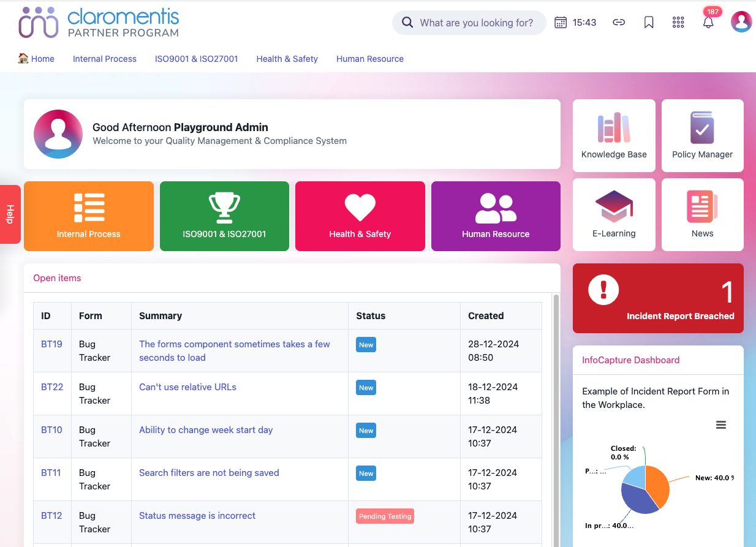Viewport: 756px width, 547px height.
Task: Open the applications grid icon
Action: [x=678, y=23]
